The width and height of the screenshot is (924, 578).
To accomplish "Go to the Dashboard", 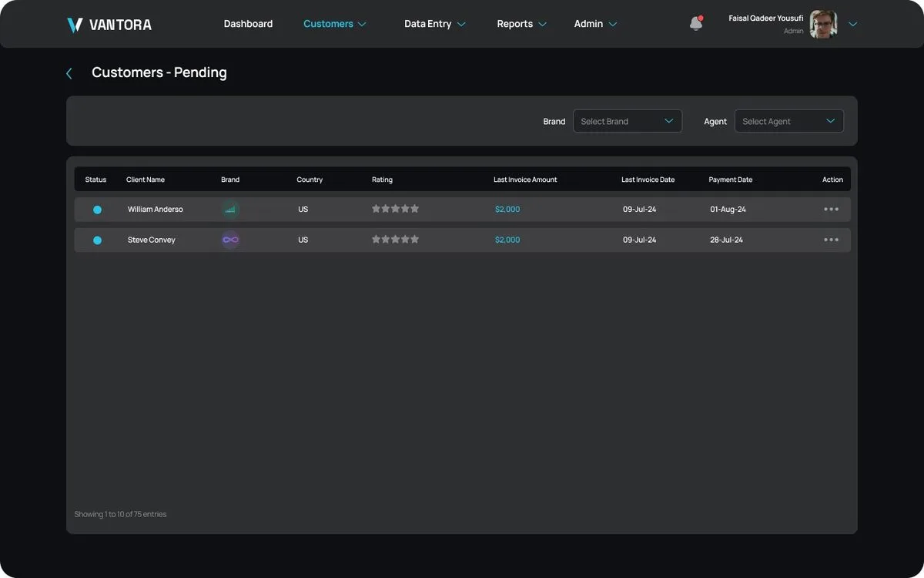I will click(x=248, y=24).
